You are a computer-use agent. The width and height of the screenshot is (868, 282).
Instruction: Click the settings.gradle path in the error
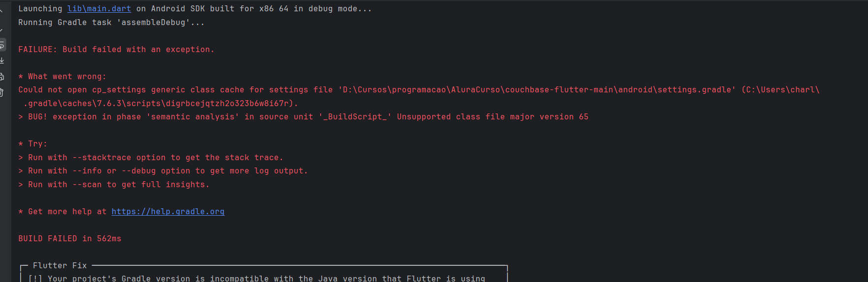tap(537, 90)
